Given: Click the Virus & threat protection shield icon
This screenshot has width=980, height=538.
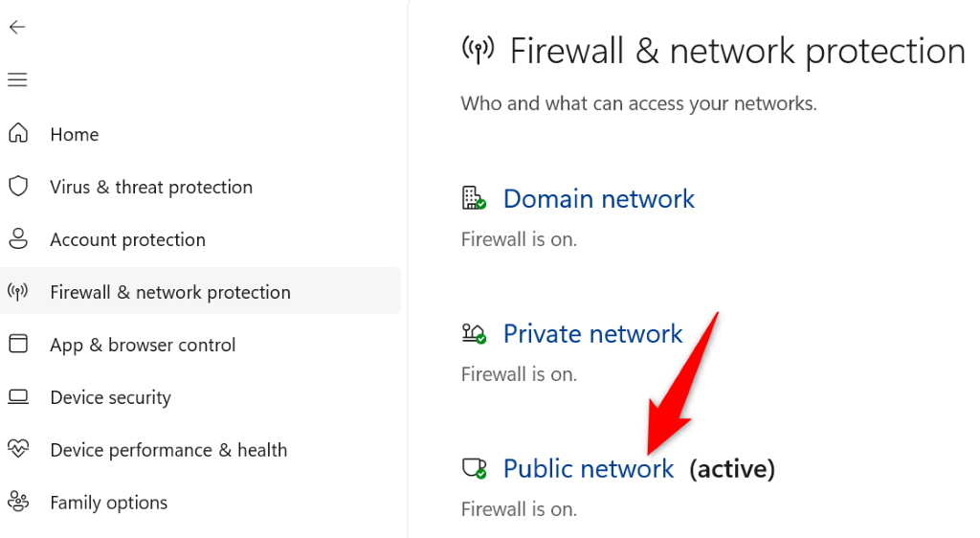Looking at the screenshot, I should click(x=18, y=187).
